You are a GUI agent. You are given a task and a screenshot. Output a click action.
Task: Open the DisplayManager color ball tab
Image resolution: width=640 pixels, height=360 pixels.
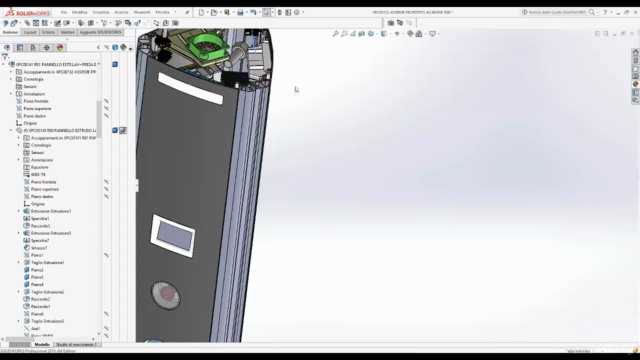point(60,48)
